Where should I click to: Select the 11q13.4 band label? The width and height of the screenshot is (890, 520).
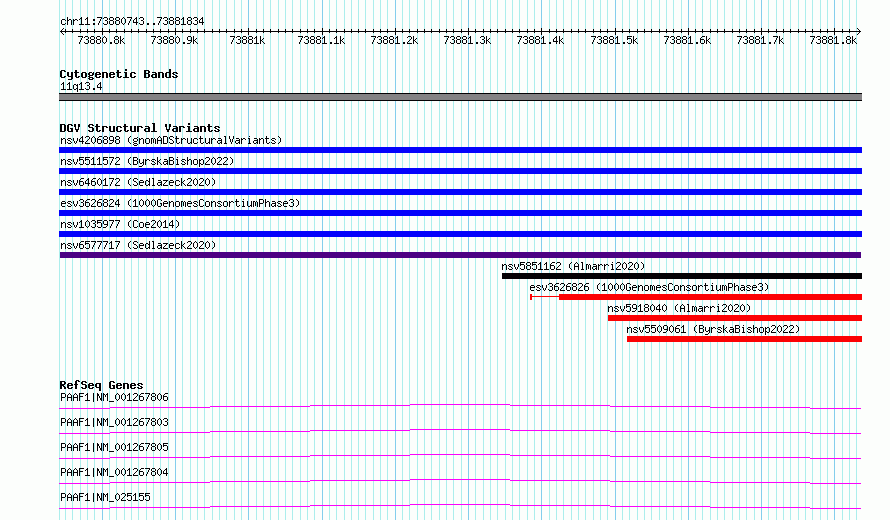[81, 86]
